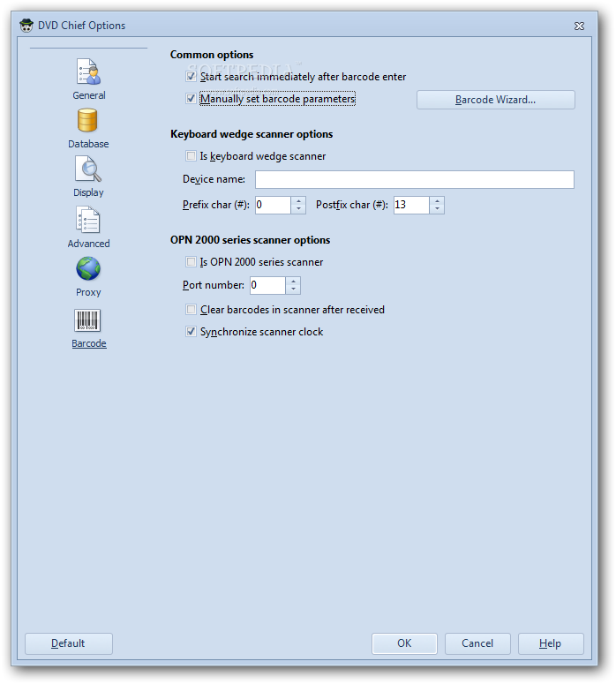Switch to General section label
The image size is (616, 684).
coord(89,95)
